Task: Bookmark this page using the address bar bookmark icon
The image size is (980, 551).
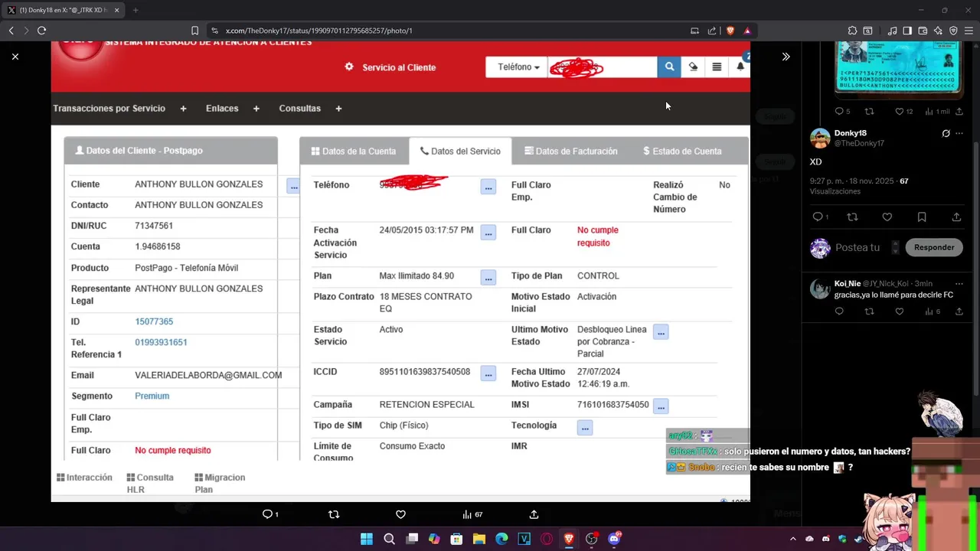Action: [194, 31]
